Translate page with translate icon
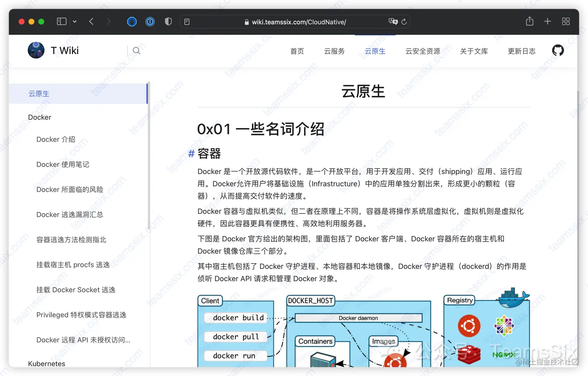The width and height of the screenshot is (588, 376). [x=393, y=21]
